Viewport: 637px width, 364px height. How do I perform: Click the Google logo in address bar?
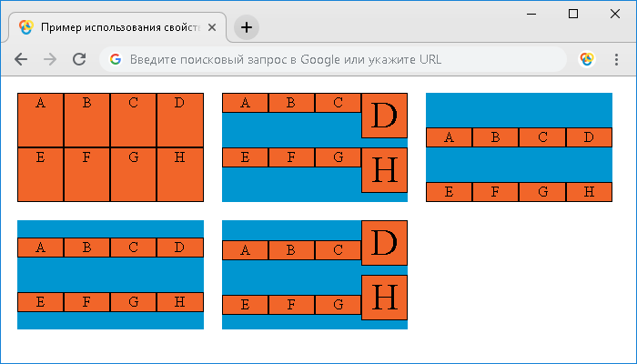point(116,59)
